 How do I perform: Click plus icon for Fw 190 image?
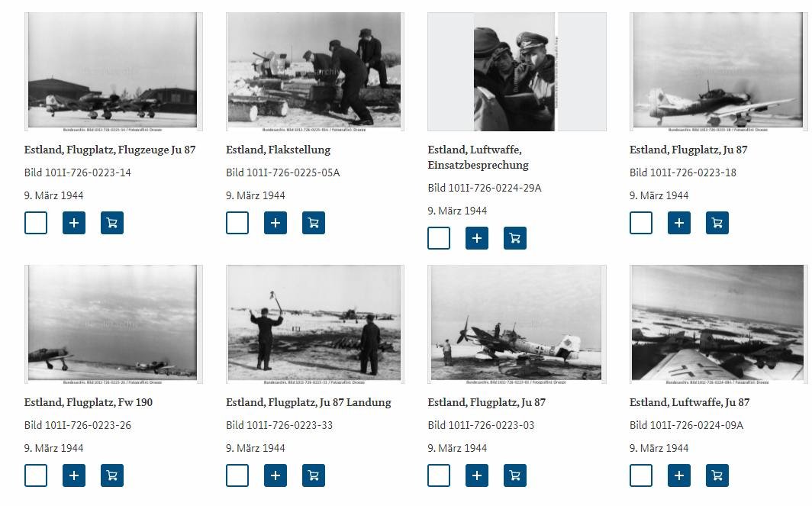74,475
